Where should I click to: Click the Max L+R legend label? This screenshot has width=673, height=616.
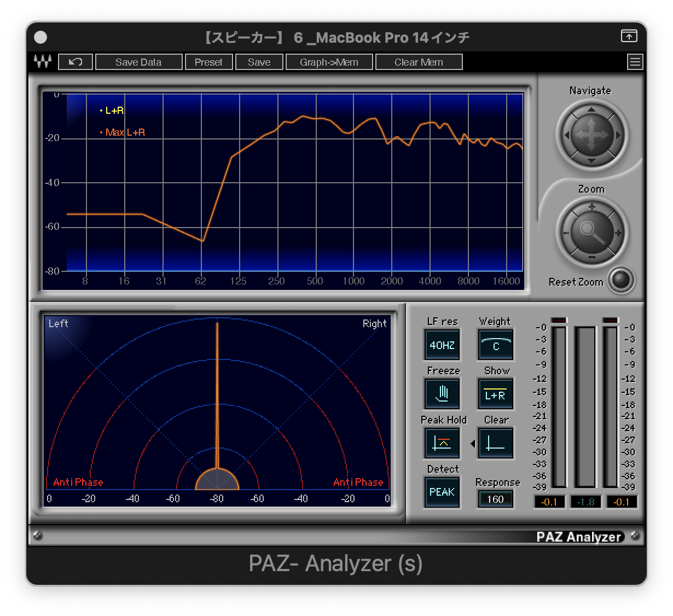125,132
